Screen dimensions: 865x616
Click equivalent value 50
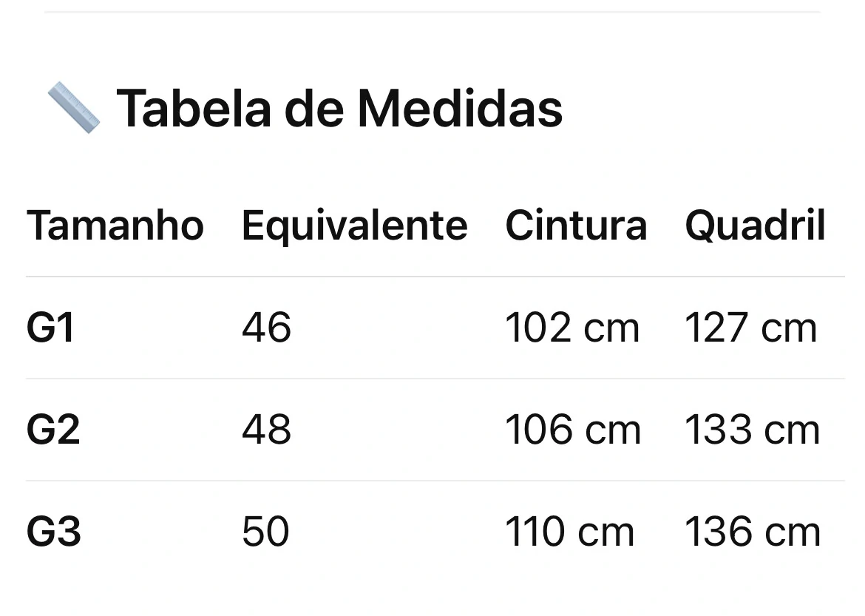[x=265, y=532]
